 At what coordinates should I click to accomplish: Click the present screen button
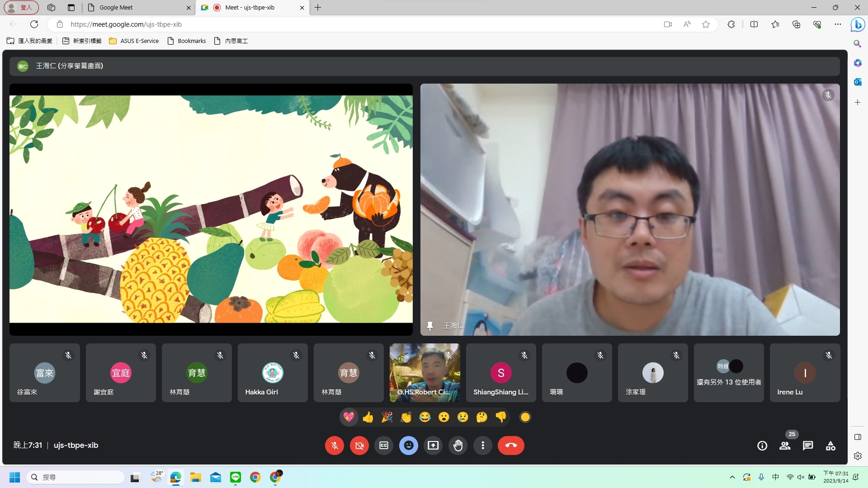433,446
